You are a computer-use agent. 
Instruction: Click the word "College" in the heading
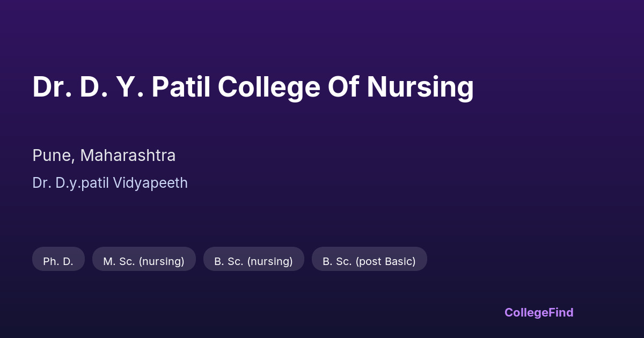[268, 87]
